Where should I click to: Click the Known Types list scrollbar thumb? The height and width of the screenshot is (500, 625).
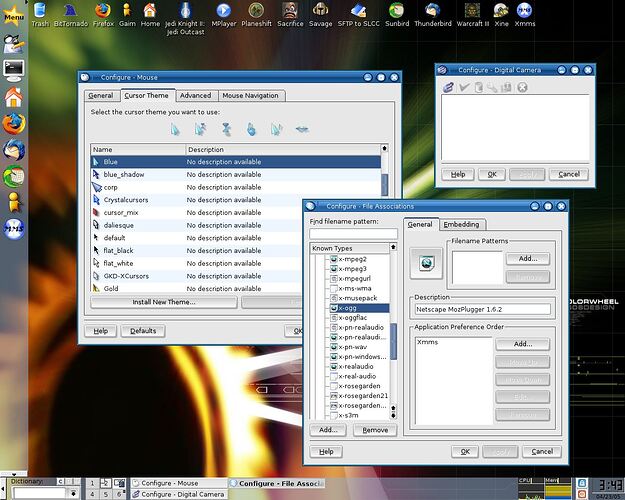393,341
